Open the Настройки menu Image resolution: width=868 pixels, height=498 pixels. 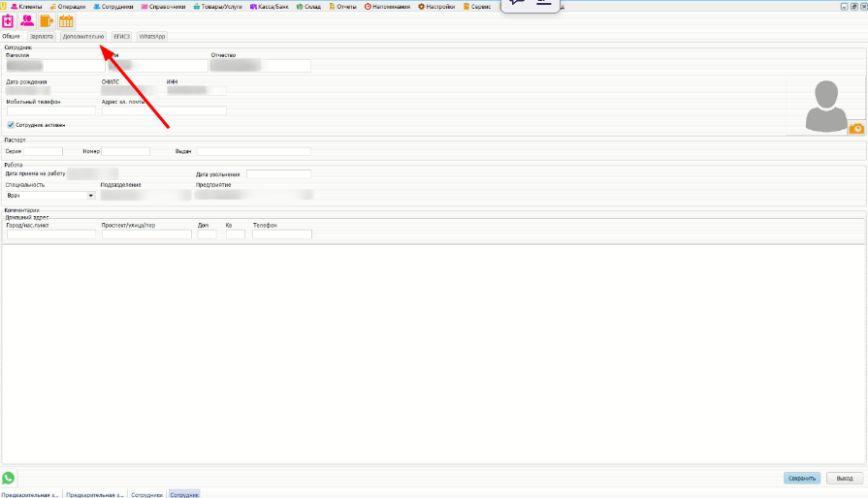coord(436,7)
